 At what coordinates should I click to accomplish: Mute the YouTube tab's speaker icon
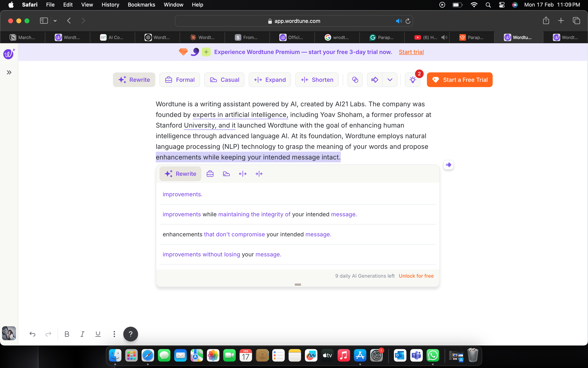pyautogui.click(x=444, y=37)
